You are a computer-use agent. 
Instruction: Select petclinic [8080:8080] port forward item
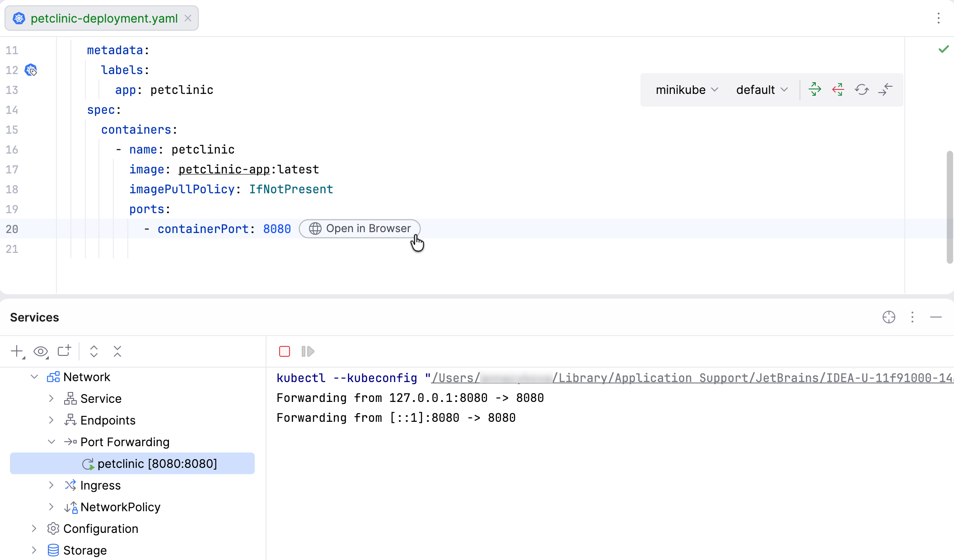(x=157, y=464)
